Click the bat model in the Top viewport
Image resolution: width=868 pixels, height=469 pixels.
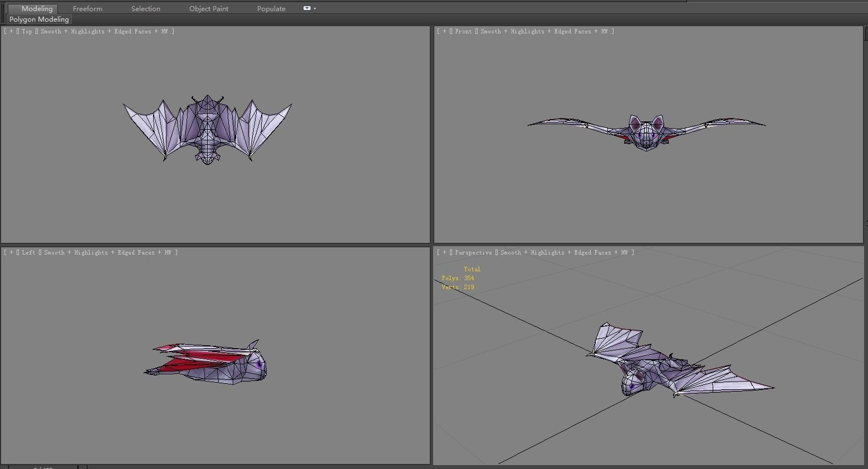point(208,129)
